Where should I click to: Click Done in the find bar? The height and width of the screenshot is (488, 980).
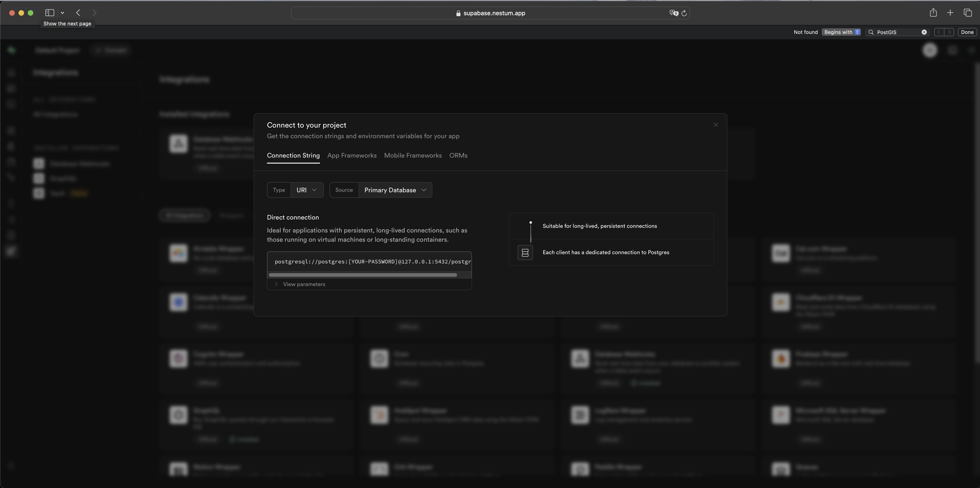[x=967, y=32]
